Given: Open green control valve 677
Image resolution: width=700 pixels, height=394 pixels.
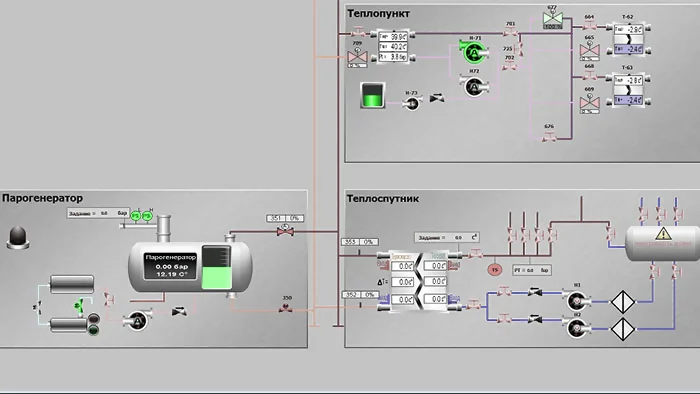Looking at the screenshot, I should click(553, 19).
